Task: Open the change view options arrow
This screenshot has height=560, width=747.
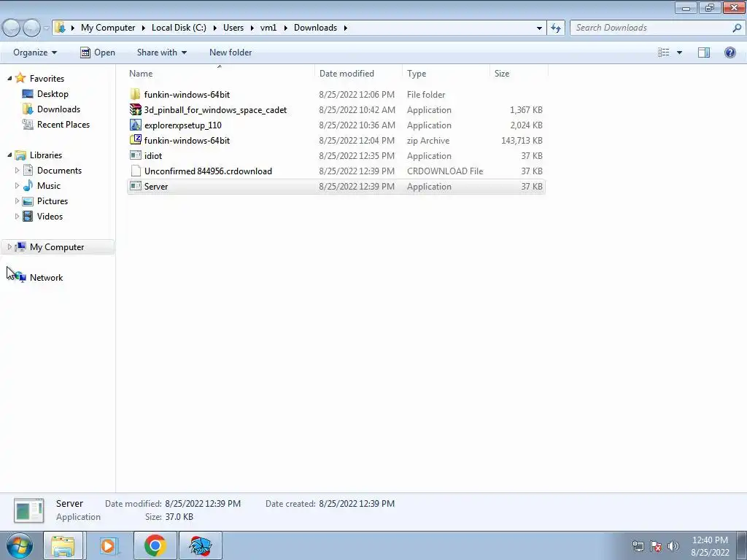Action: coord(679,52)
